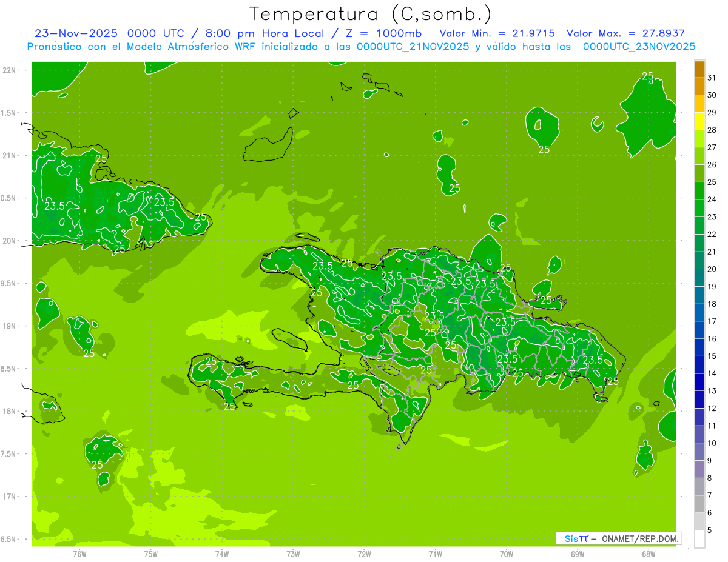Select the 'Valor Max. = 27.8937' value
The width and height of the screenshot is (728, 562).
625,33
